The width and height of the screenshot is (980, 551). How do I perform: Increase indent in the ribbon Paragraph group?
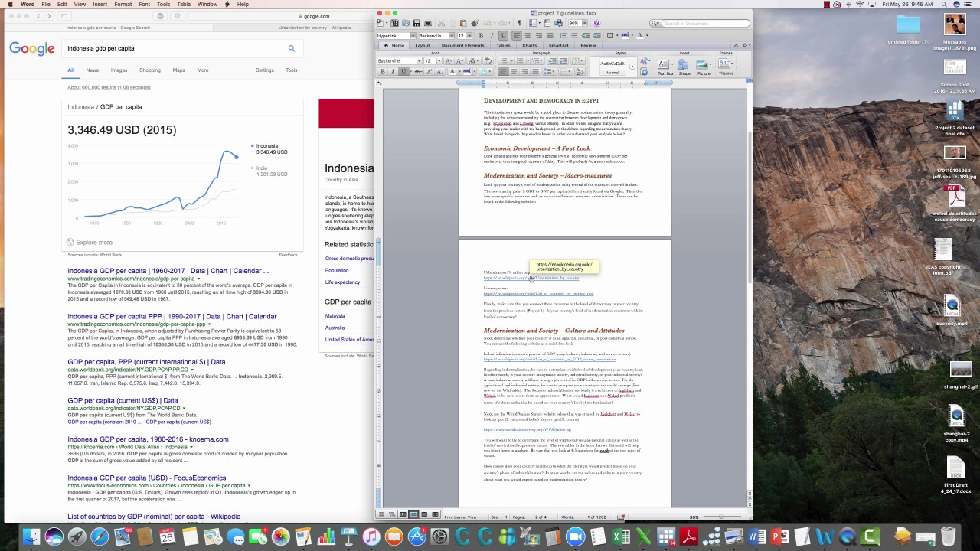pos(563,61)
